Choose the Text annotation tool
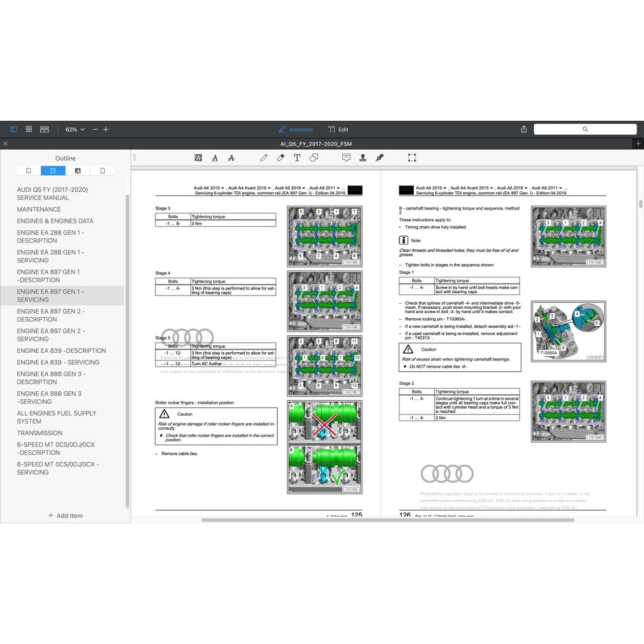Screen dimensions: 644x644 tap(297, 158)
